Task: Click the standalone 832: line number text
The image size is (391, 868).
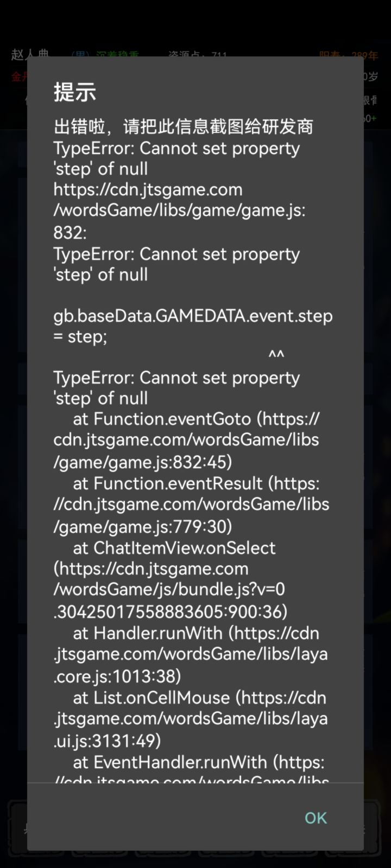Action: (x=70, y=233)
